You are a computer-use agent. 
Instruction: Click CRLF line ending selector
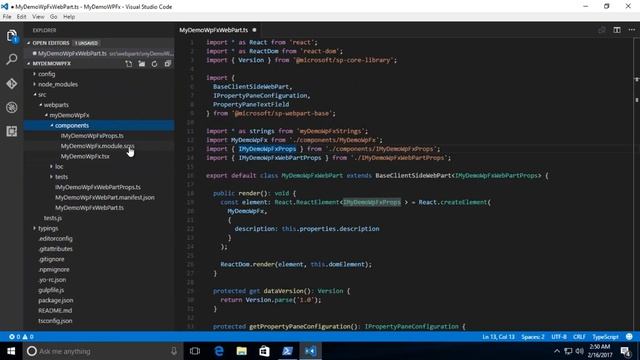pyautogui.click(x=579, y=337)
